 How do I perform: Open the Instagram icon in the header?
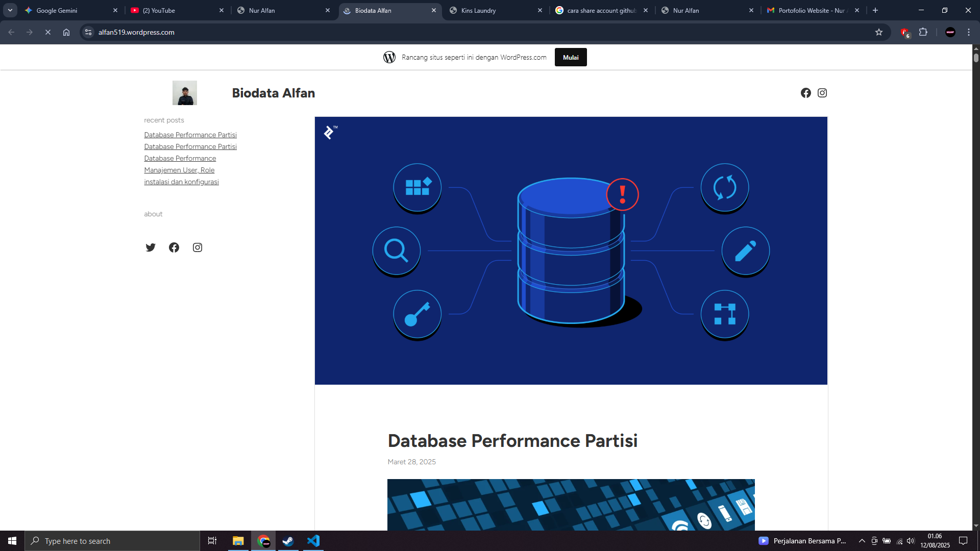coord(822,93)
